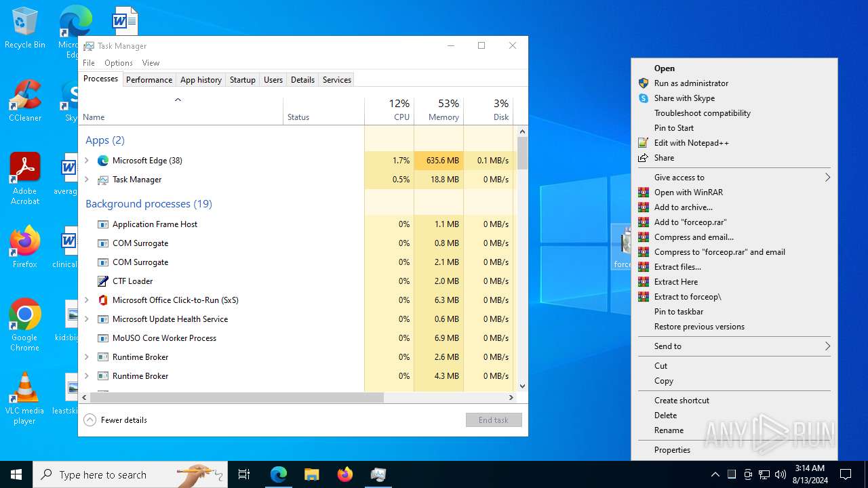Screen dimensions: 868x488
Task: Open Firefox from the taskbar
Action: [345, 474]
